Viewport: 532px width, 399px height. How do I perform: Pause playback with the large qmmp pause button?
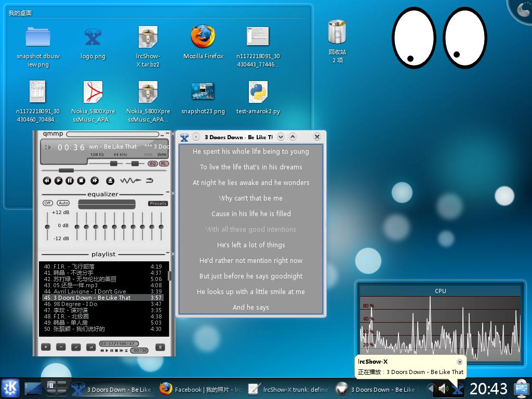click(70, 181)
